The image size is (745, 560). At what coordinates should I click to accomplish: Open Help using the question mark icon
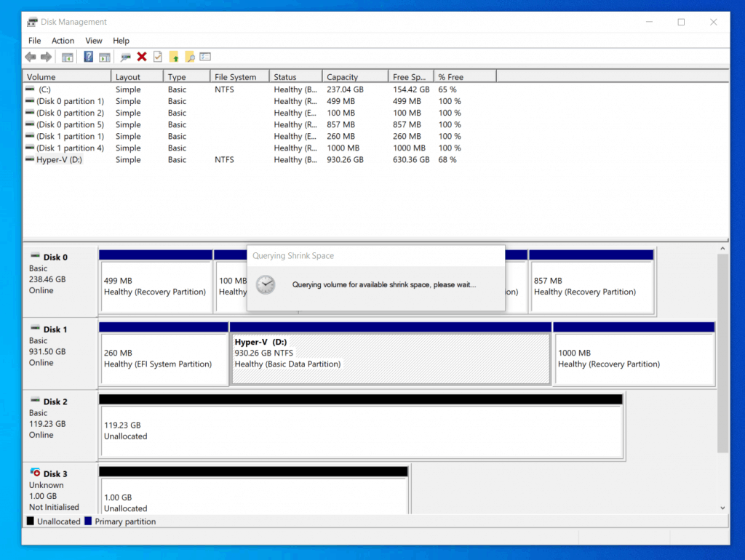pyautogui.click(x=88, y=57)
